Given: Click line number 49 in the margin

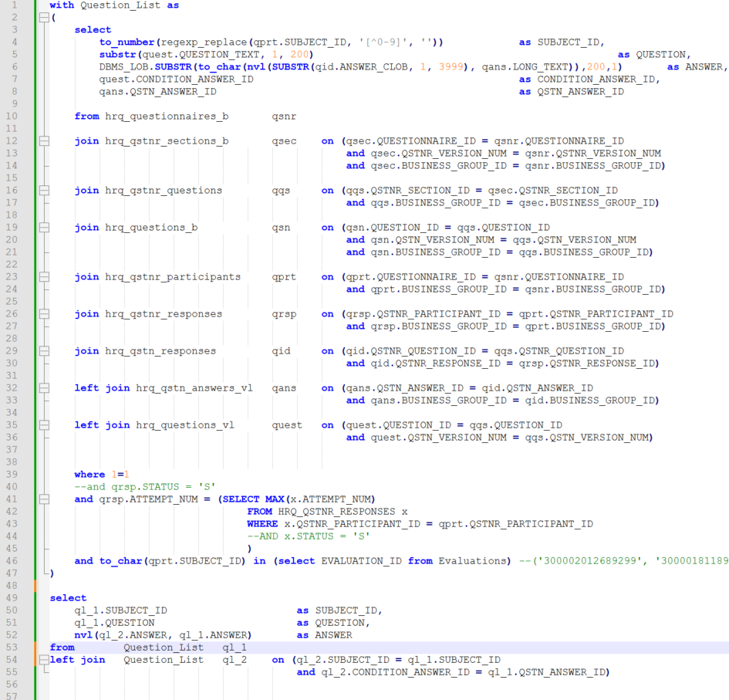Looking at the screenshot, I should 12,597.
